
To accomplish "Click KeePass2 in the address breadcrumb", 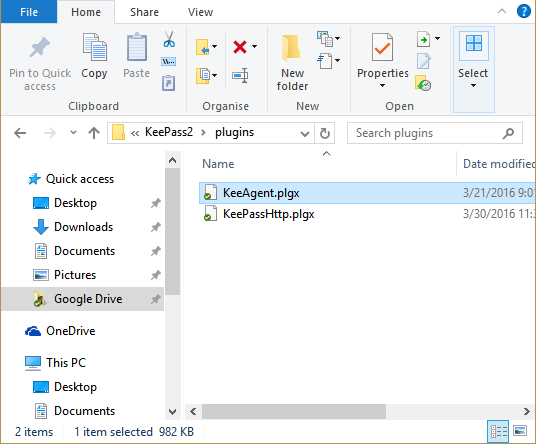I will coord(169,132).
